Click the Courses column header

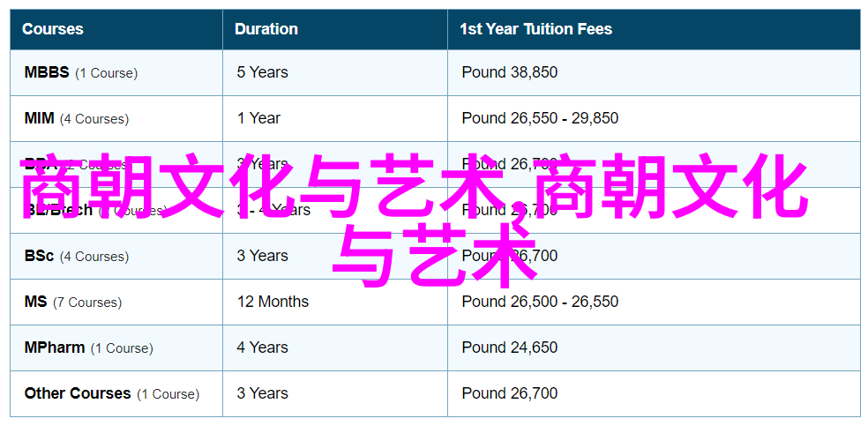53,29
